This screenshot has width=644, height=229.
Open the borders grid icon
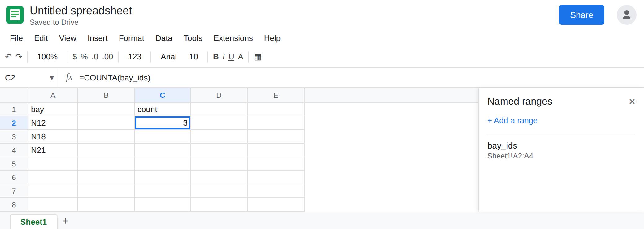point(258,57)
